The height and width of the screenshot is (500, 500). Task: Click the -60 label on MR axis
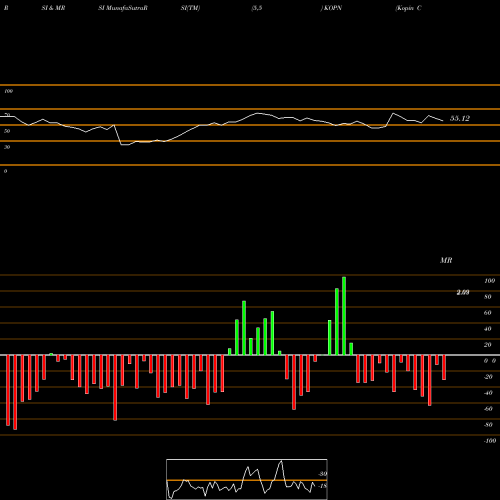coord(488,409)
